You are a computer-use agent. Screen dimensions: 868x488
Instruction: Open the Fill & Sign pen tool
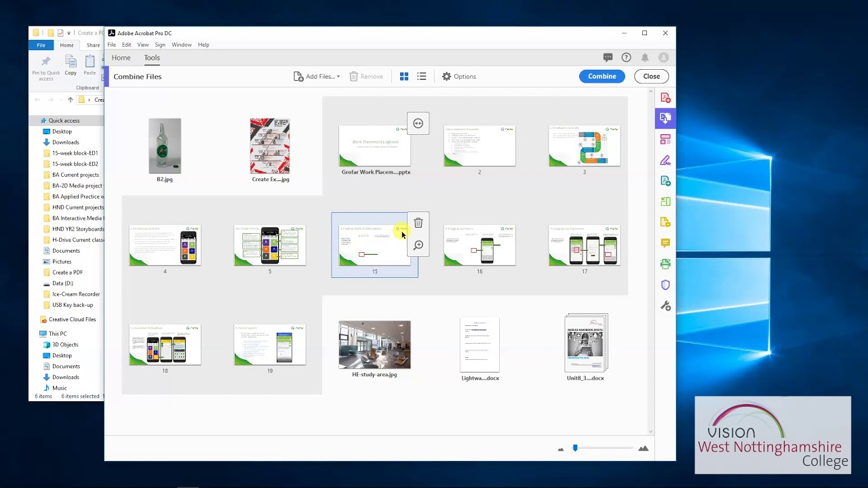[665, 161]
